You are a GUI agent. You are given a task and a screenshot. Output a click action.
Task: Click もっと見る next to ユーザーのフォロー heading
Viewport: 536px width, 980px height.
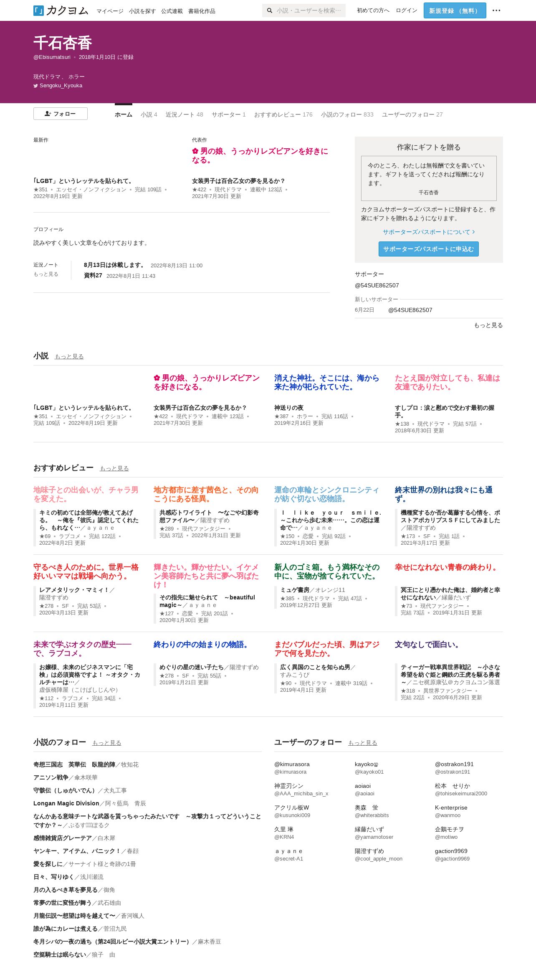363,743
